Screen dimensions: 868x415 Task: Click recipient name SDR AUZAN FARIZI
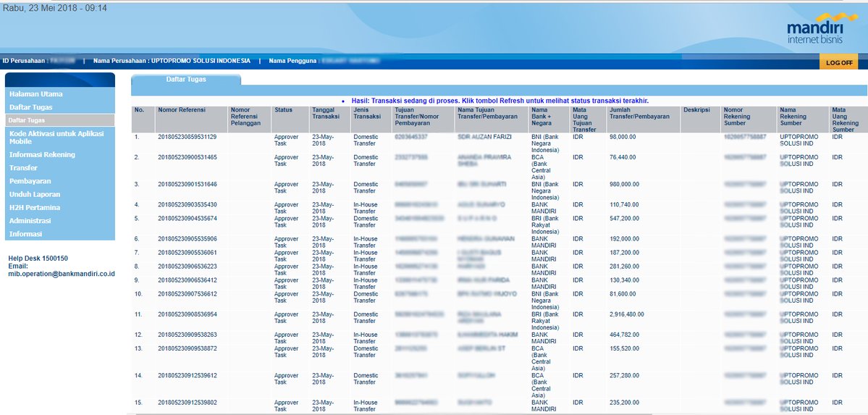pos(484,137)
